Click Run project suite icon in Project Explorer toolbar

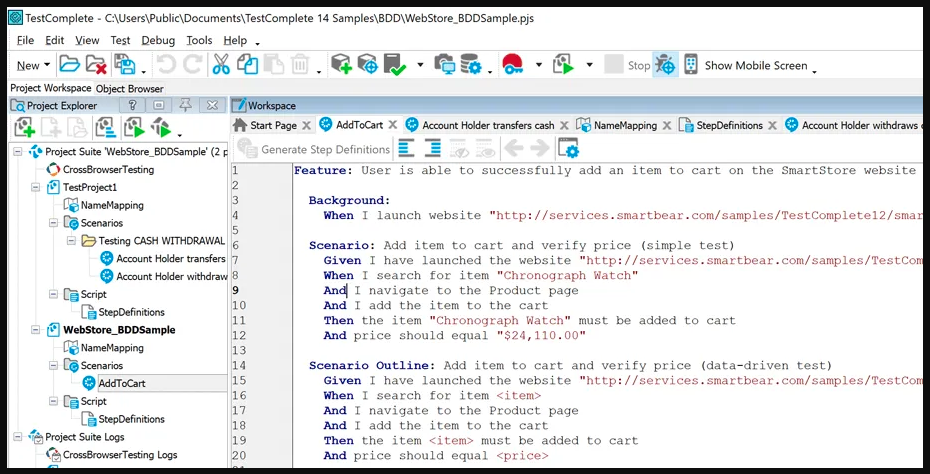point(161,127)
